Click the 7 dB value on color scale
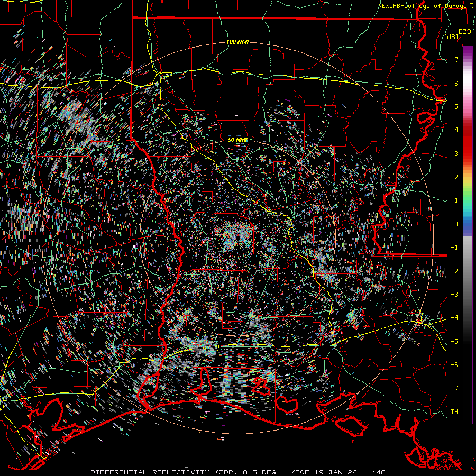 point(456,59)
